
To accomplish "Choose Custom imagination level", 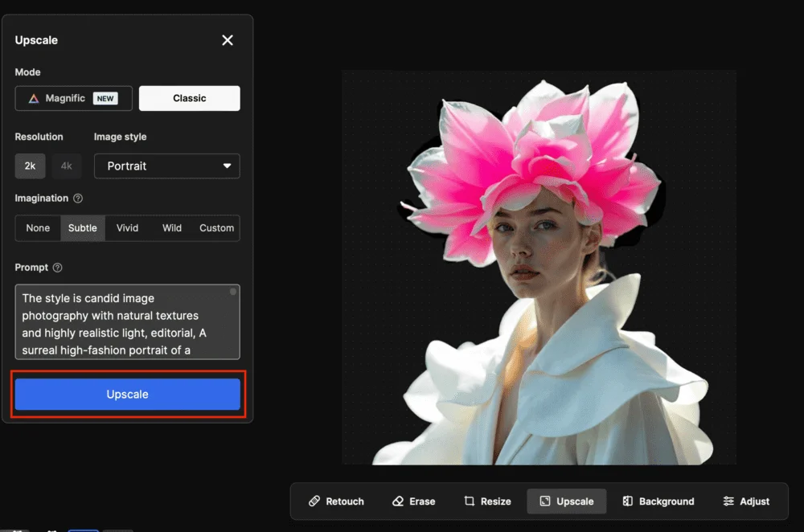I will [216, 228].
